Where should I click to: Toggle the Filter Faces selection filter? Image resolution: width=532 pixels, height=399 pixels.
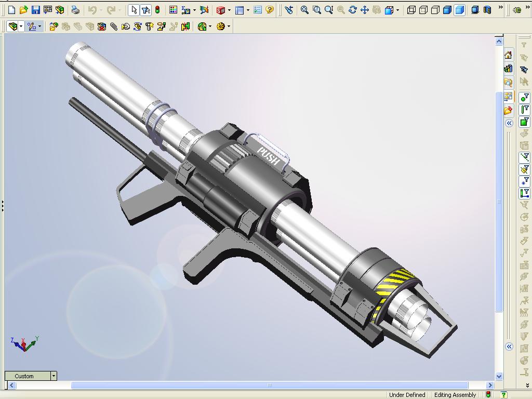pos(524,122)
